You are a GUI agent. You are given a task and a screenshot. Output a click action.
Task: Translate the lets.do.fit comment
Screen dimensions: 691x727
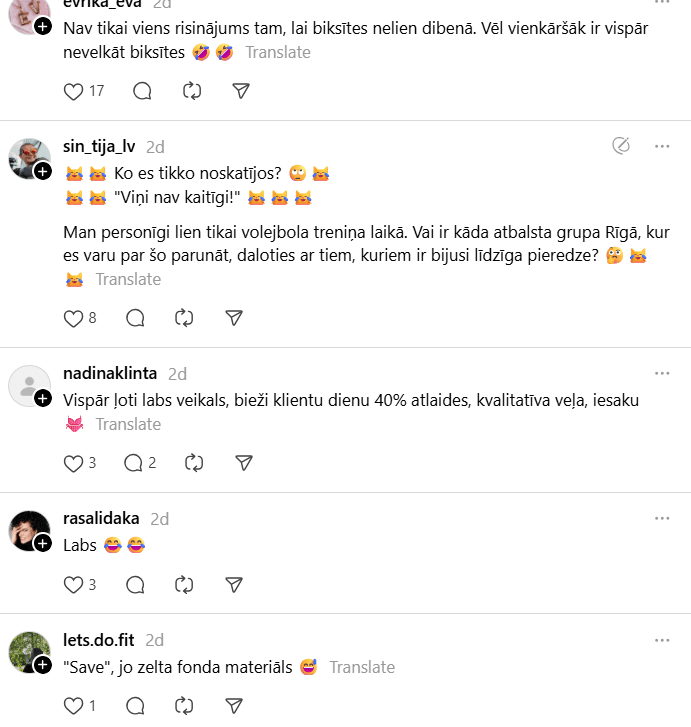(362, 667)
